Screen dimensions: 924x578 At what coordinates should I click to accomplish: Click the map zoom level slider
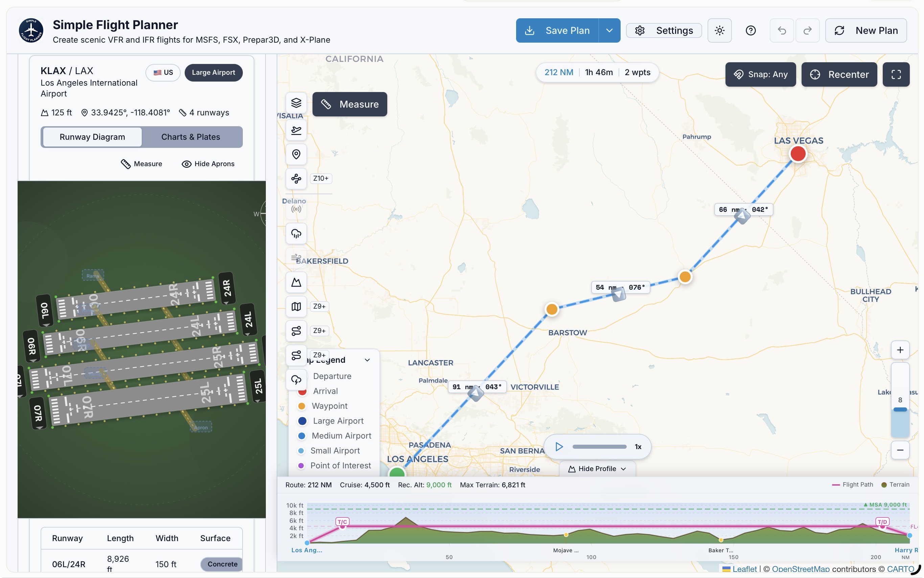[900, 400]
